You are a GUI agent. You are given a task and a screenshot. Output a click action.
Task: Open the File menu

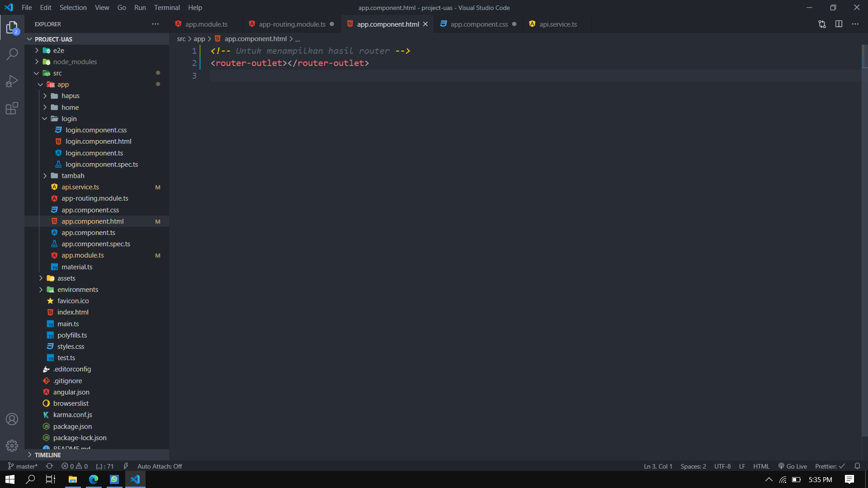[x=27, y=8]
